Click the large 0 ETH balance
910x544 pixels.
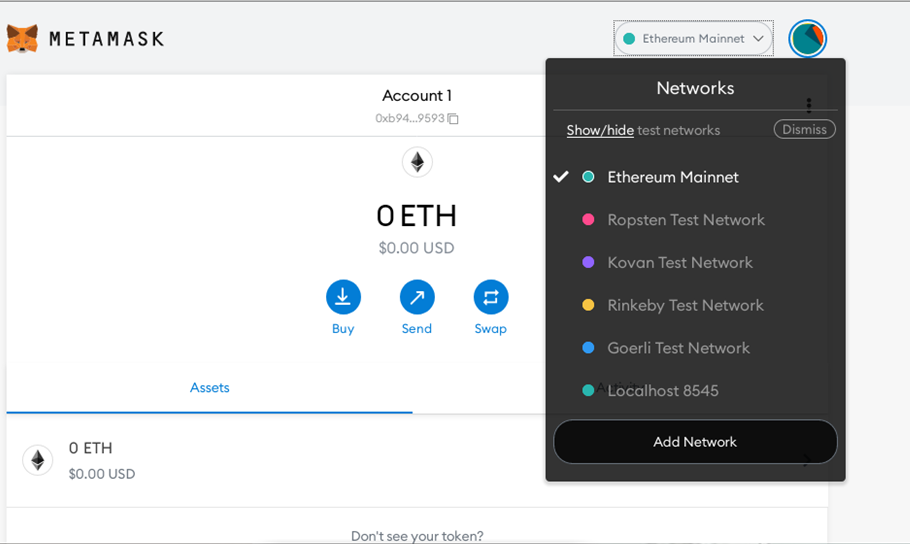click(416, 216)
